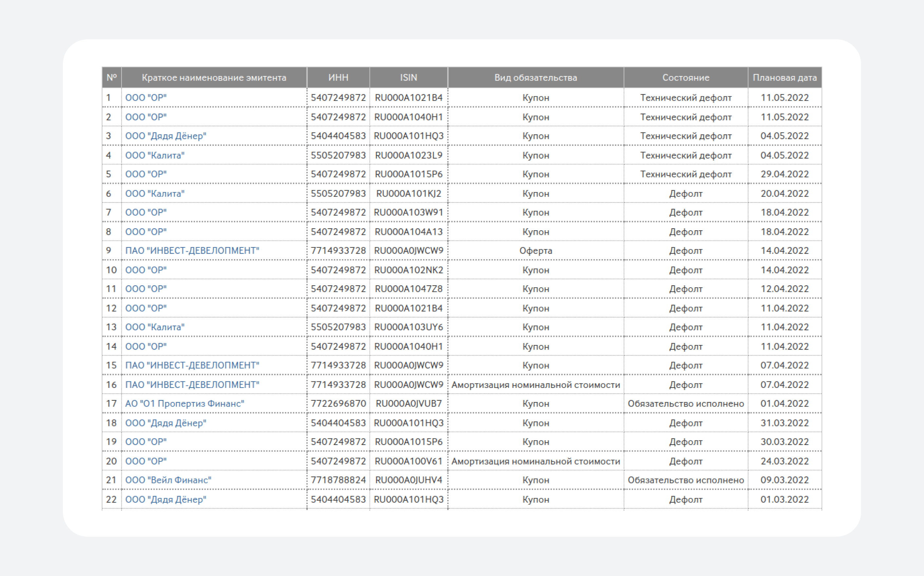Select ISIN RU000A104A13 cell
924x576 pixels.
(x=409, y=232)
